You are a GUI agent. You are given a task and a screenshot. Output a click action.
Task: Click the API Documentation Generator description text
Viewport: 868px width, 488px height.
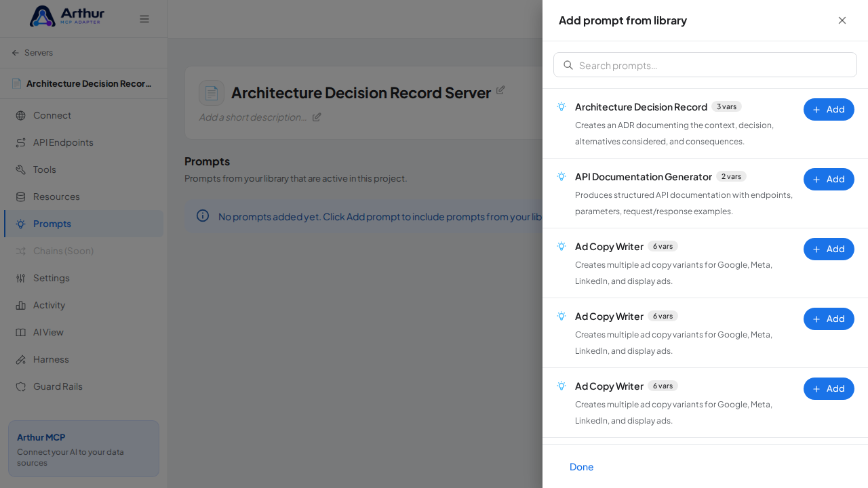(684, 203)
